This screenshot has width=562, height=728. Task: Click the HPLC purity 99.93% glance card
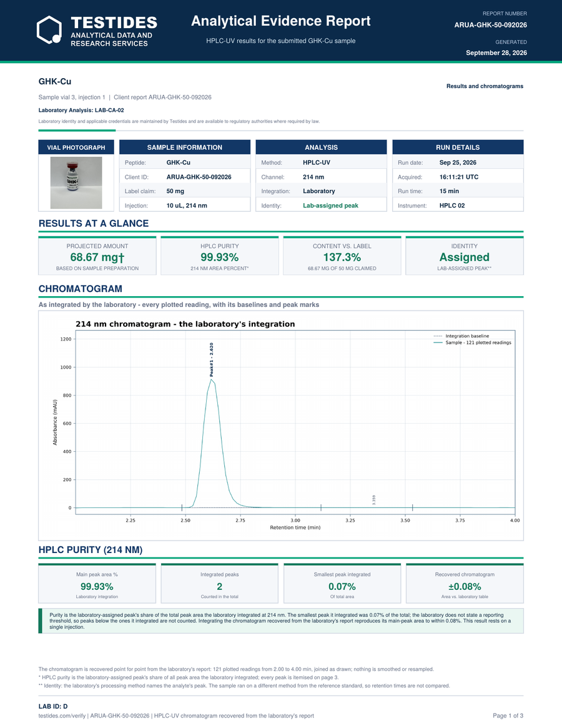tap(220, 256)
